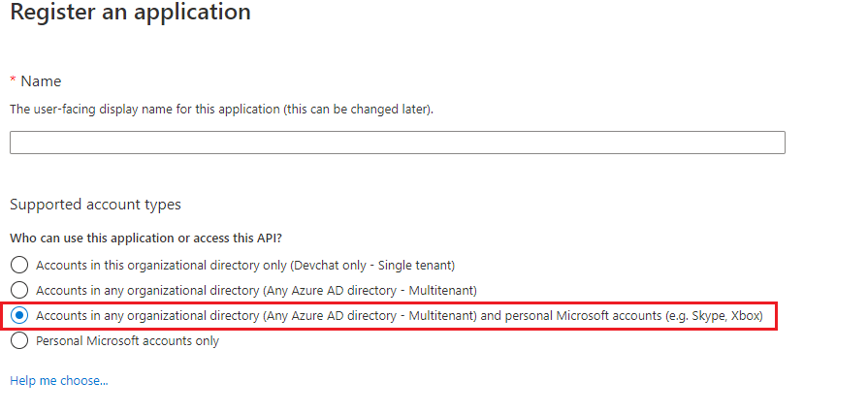Click 'Accounts in any organizational directory' in second option
The width and height of the screenshot is (868, 413).
coord(147,290)
